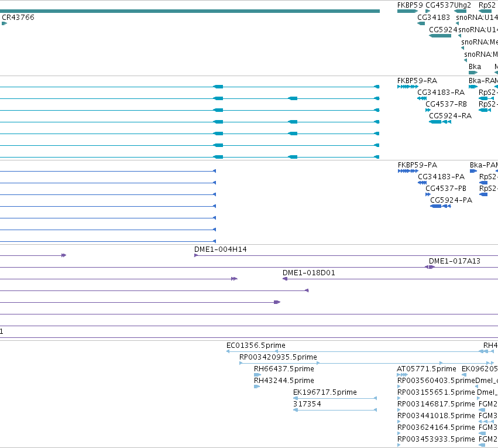The height and width of the screenshot is (448, 498).
Task: Click the RH66437.5prime EST glyph
Action: (257, 375)
